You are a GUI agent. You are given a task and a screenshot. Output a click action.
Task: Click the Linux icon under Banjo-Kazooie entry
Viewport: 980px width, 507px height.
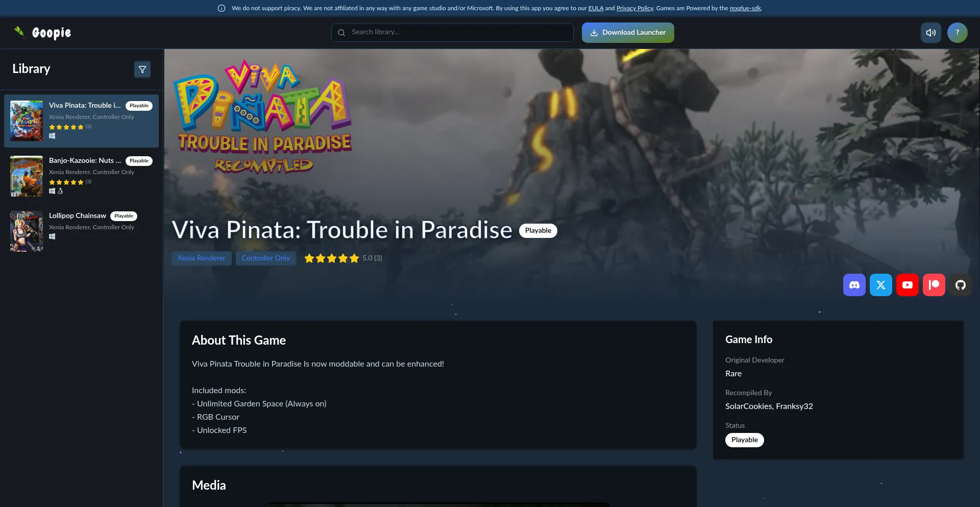[60, 191]
